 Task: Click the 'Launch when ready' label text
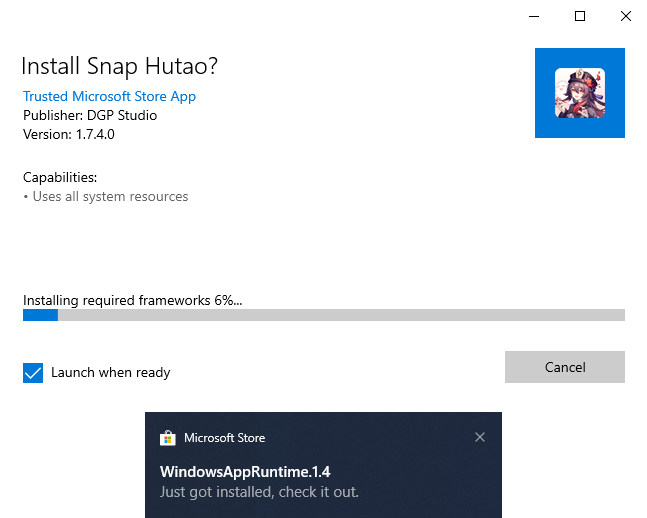[110, 373]
